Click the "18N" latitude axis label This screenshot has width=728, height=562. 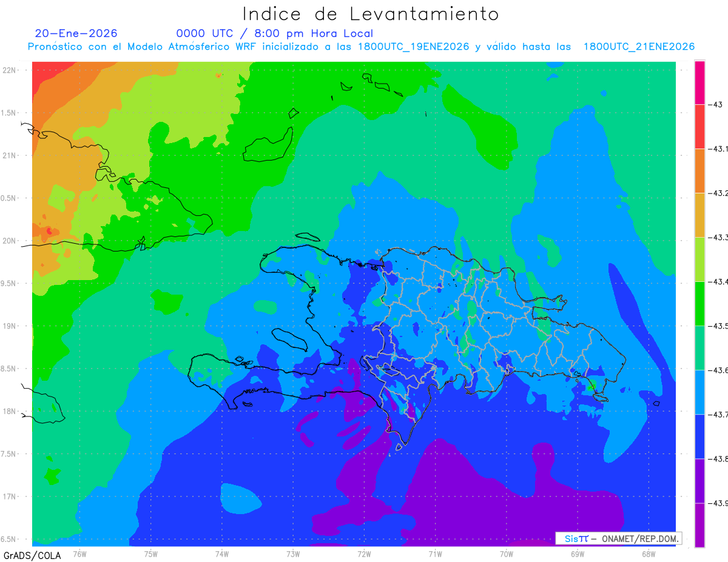click(x=10, y=411)
